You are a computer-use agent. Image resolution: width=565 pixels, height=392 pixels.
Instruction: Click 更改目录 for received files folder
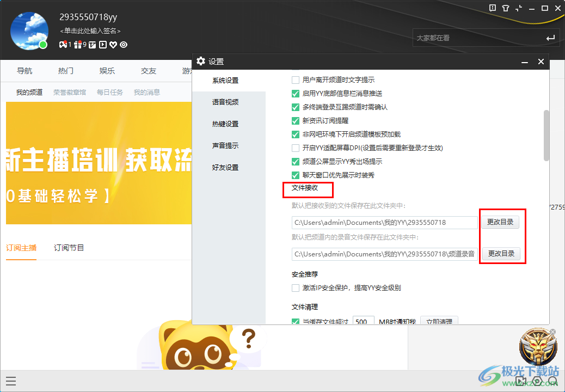pos(500,222)
